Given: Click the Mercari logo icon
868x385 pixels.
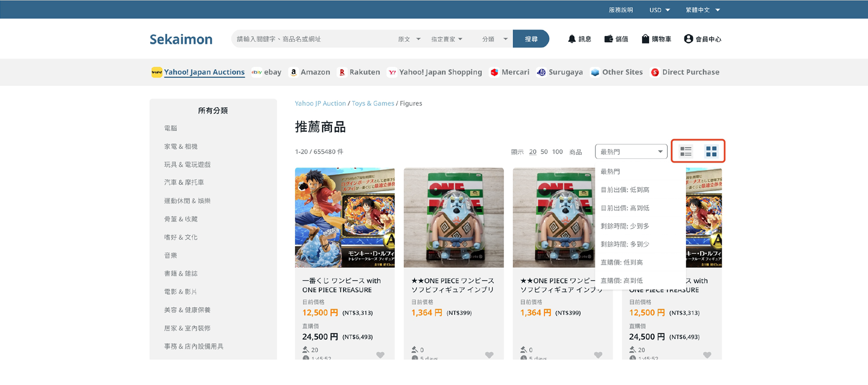Looking at the screenshot, I should pos(494,72).
